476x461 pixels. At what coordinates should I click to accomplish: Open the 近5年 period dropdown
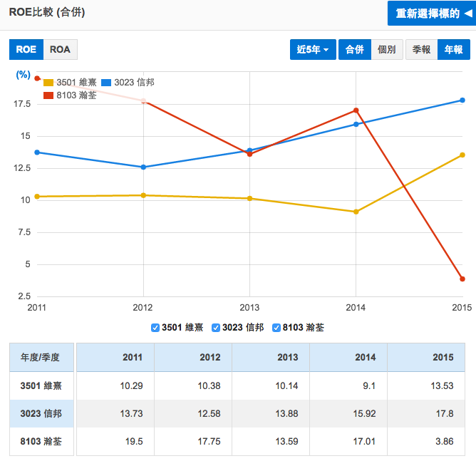click(x=313, y=50)
